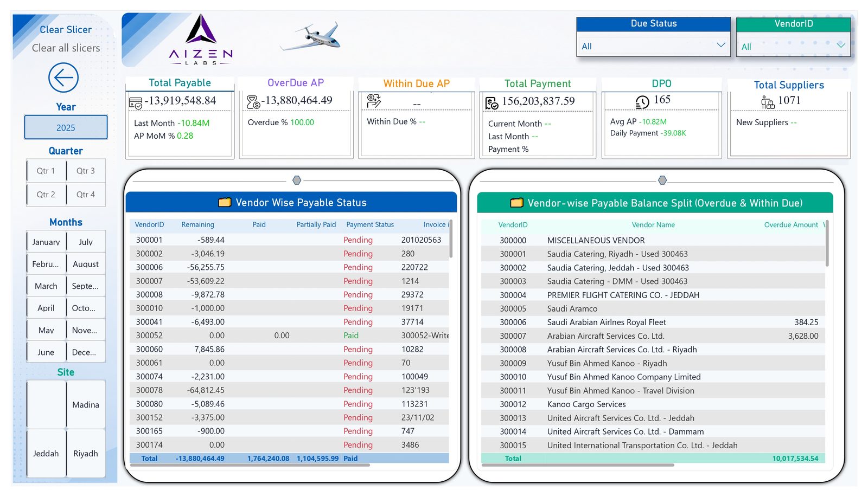This screenshot has height=497, width=868.
Task: Click the Within Due AP card icon
Action: point(374,101)
